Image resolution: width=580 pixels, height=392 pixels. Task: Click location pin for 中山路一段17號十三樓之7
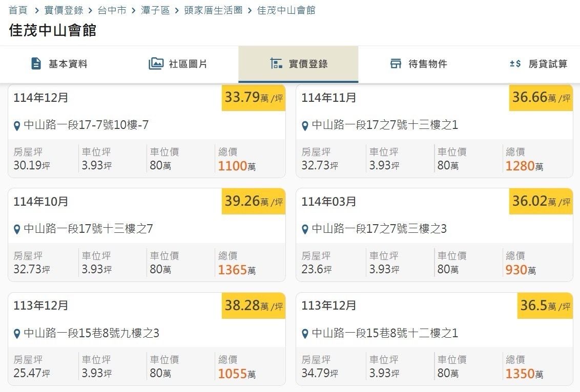pos(17,230)
